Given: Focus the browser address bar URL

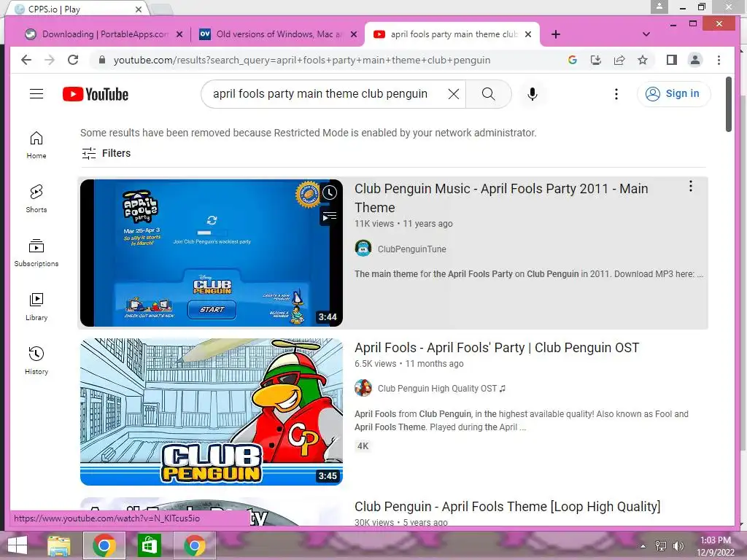Looking at the screenshot, I should pos(301,60).
